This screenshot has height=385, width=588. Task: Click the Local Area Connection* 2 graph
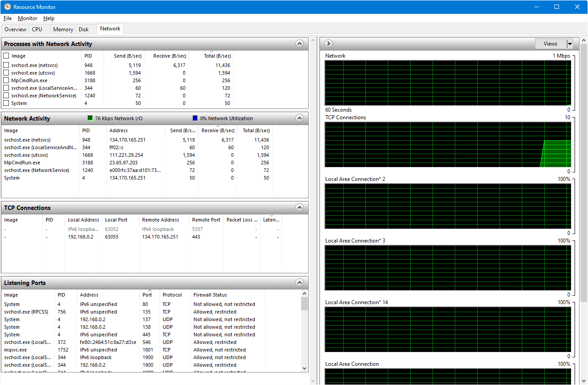tap(448, 206)
